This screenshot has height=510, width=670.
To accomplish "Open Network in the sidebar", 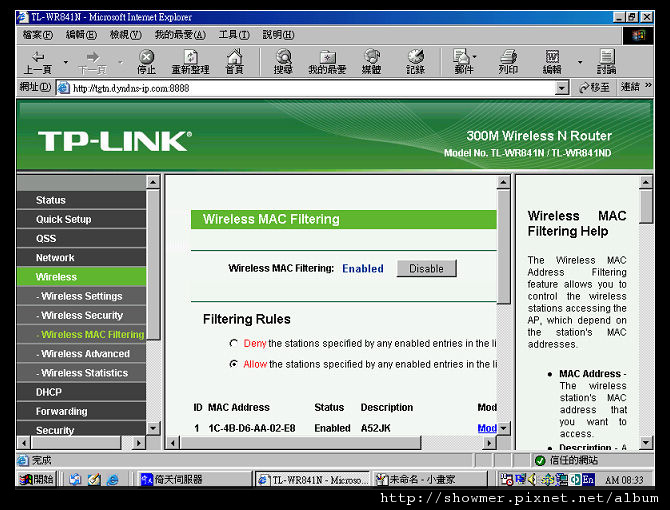I will [82, 258].
